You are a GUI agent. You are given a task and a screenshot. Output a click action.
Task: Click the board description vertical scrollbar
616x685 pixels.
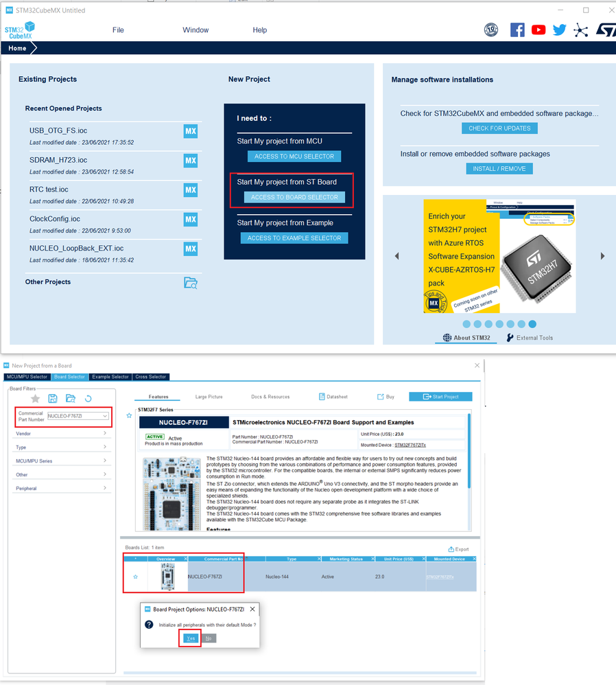[469, 451]
